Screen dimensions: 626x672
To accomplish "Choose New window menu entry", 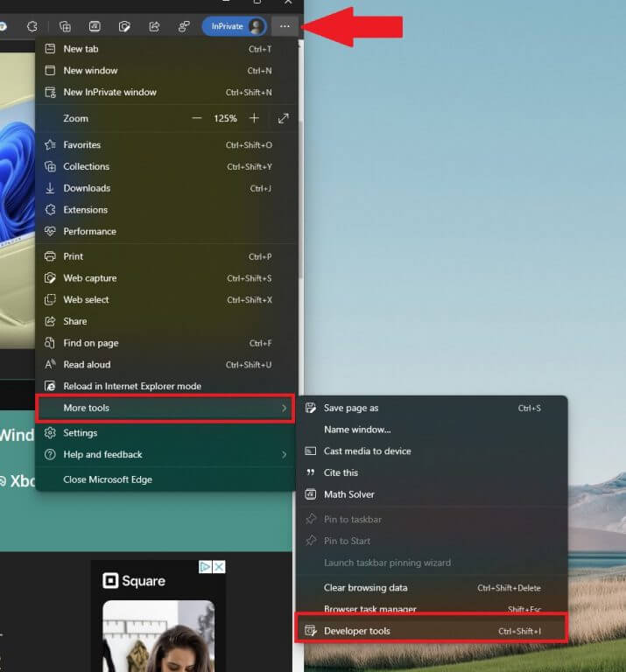I will pyautogui.click(x=166, y=70).
